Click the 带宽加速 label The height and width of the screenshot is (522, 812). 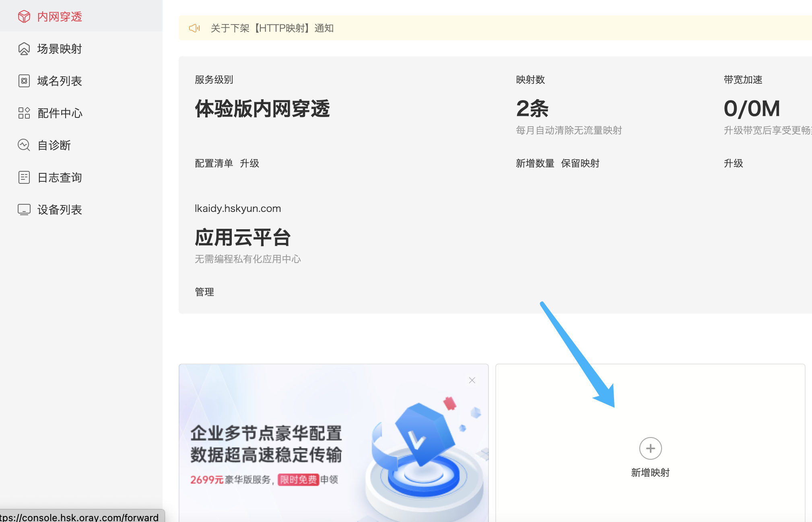click(743, 80)
